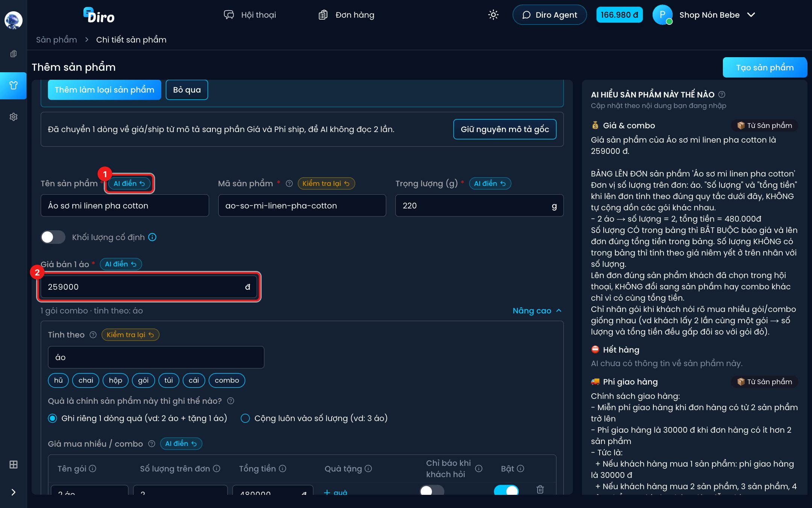Open the Đơn hàng tab
Image resolution: width=812 pixels, height=508 pixels.
point(346,15)
